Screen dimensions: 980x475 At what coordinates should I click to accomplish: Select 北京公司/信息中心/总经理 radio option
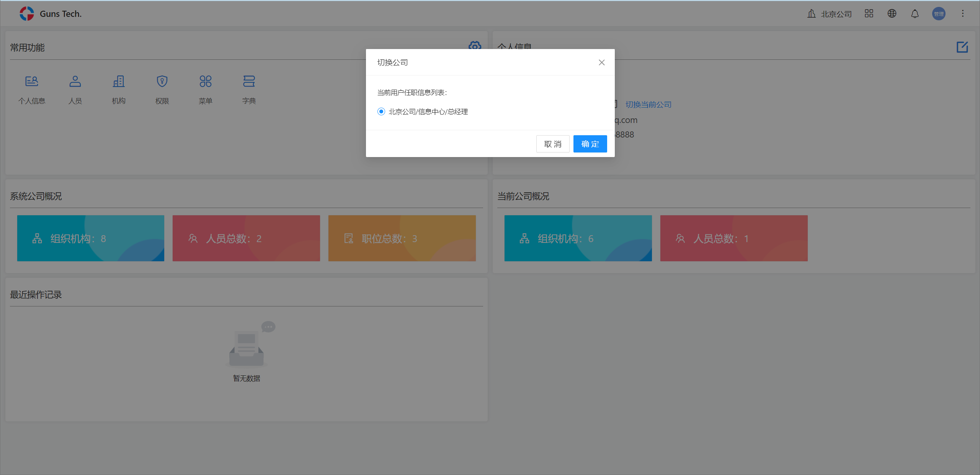click(381, 111)
